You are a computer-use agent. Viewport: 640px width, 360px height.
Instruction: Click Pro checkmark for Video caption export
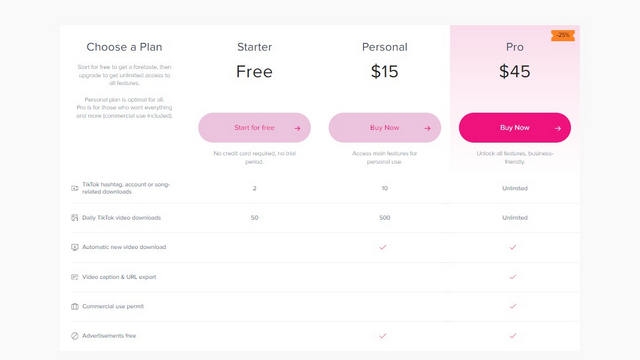513,277
